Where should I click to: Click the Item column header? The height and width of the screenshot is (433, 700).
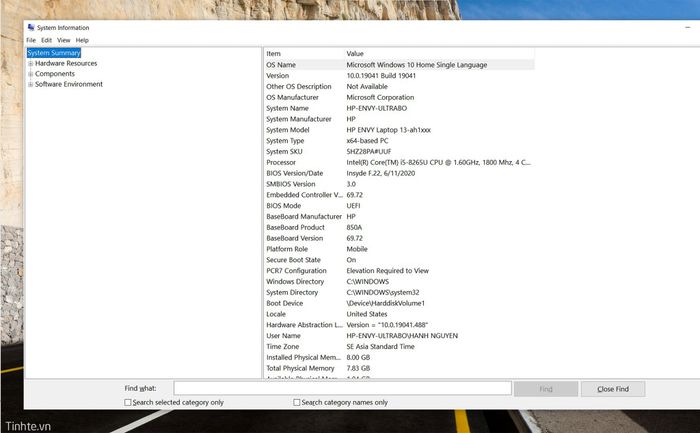[304, 54]
